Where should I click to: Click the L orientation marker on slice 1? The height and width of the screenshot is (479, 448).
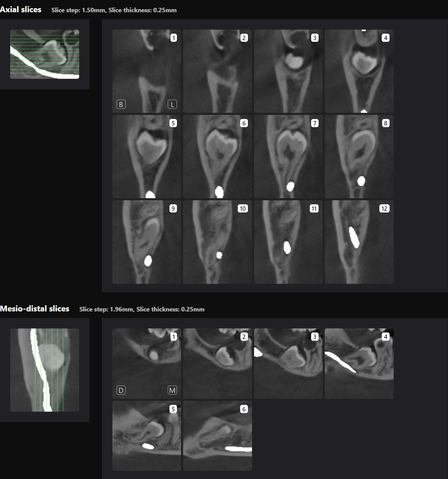(173, 104)
